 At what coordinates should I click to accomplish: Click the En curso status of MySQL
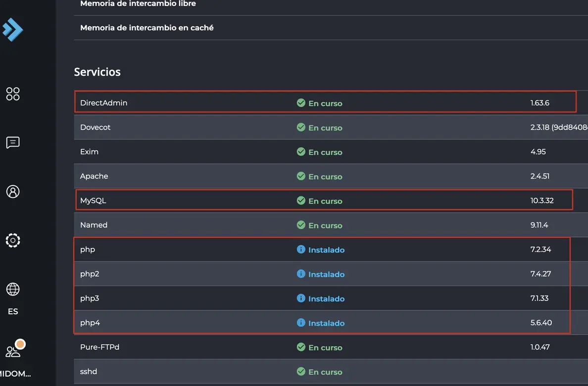[x=325, y=201]
